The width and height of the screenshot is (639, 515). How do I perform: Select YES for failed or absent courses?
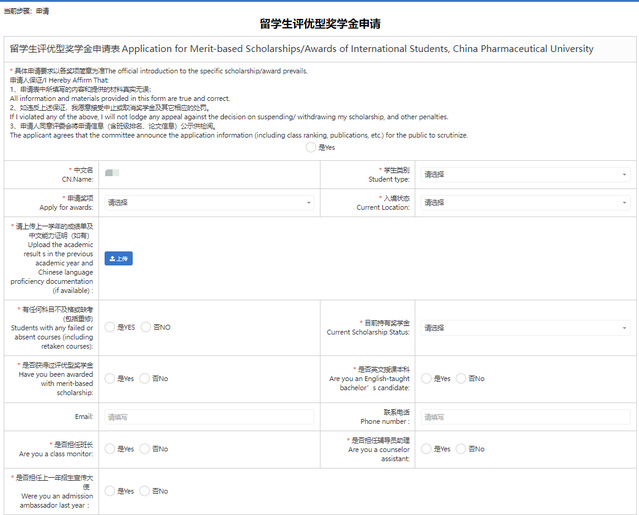coord(110,327)
